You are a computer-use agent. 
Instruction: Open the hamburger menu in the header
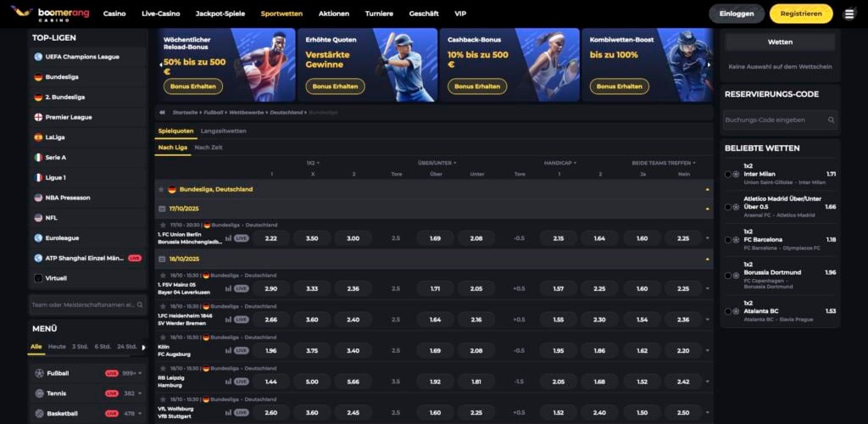click(x=849, y=14)
